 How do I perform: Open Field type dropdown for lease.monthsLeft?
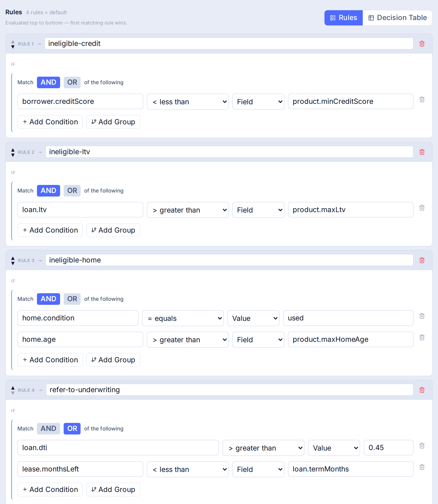[x=258, y=469]
